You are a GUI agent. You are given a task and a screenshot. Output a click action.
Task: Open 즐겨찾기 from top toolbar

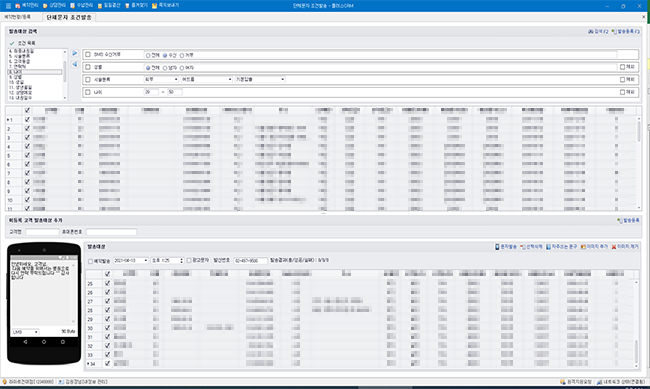pos(136,5)
